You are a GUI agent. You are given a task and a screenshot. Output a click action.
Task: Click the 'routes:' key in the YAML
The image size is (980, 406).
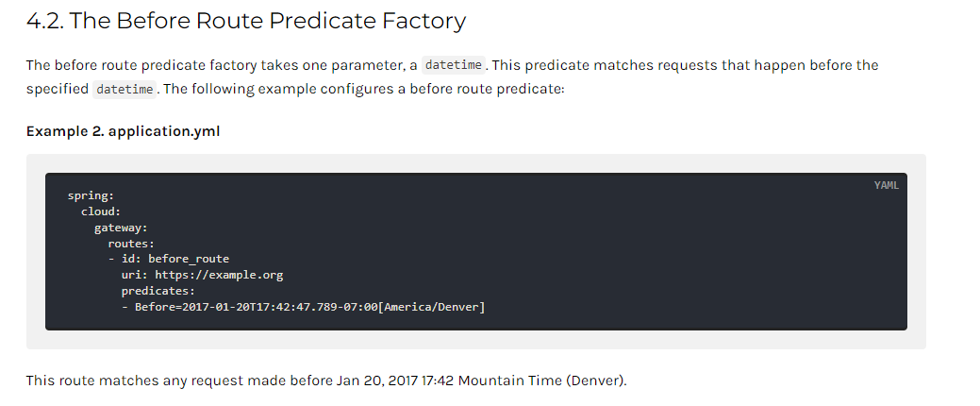[130, 244]
